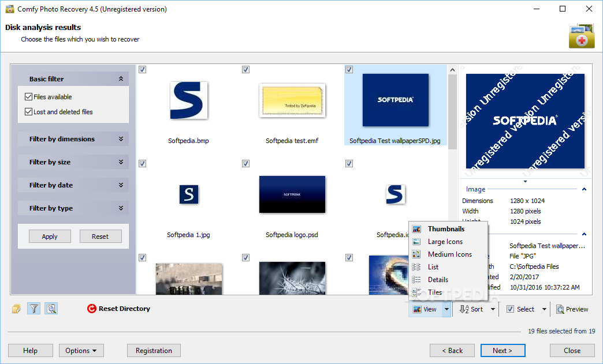Select the Softpedia test.emf thumbnail
603x364 pixels.
click(292, 100)
